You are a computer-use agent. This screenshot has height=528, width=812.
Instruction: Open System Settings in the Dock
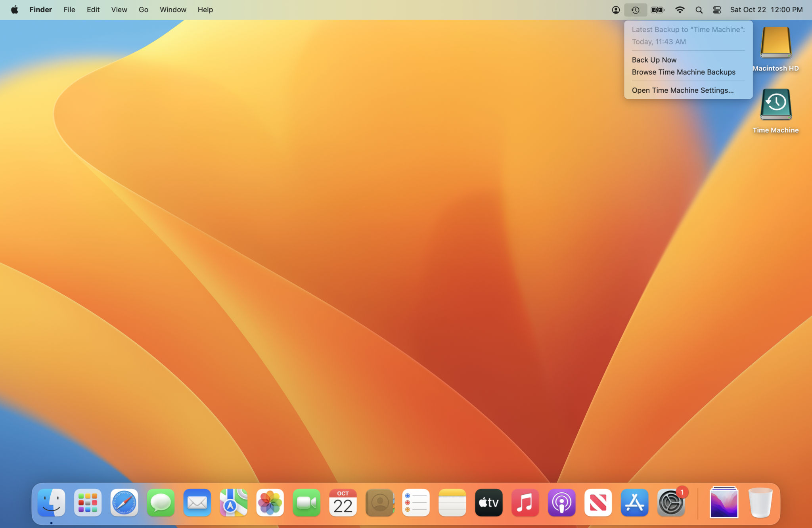tap(671, 503)
